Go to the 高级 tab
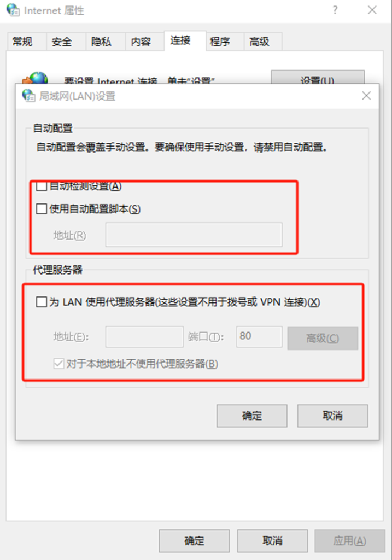The image size is (392, 560). 259,42
